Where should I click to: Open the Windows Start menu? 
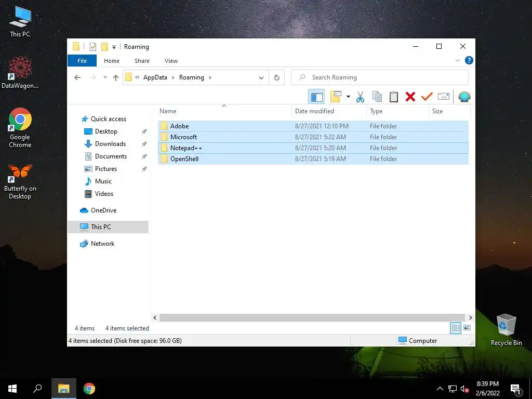12,389
